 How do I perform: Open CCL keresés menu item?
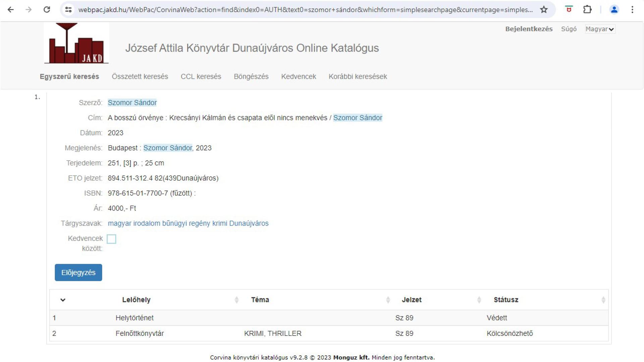click(201, 76)
